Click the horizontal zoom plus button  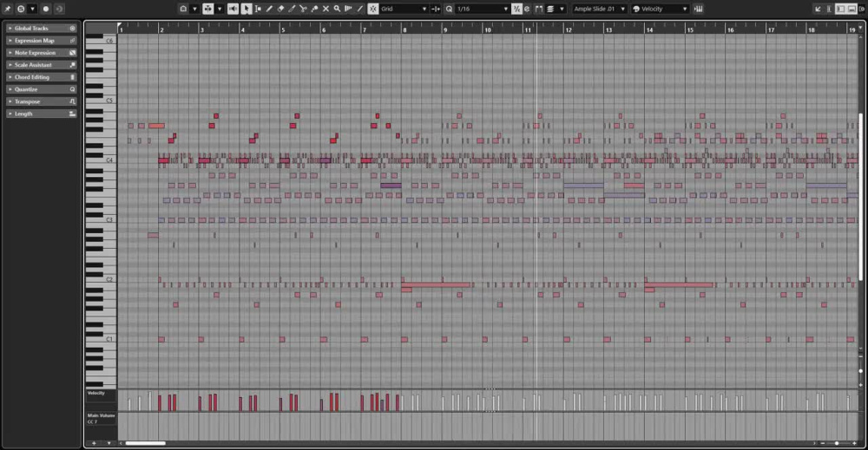[854, 443]
